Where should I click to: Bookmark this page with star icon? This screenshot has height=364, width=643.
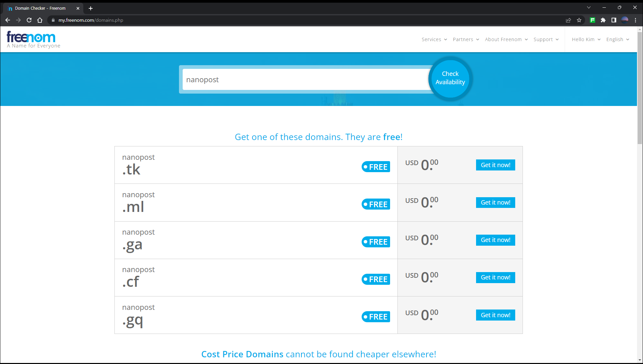click(579, 20)
